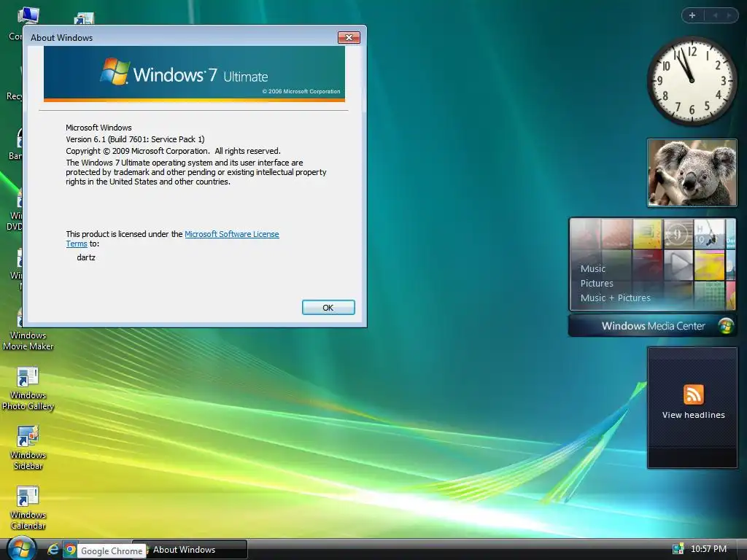
Task: Select Music + Pictures in Media Center gadget
Action: [x=615, y=298]
